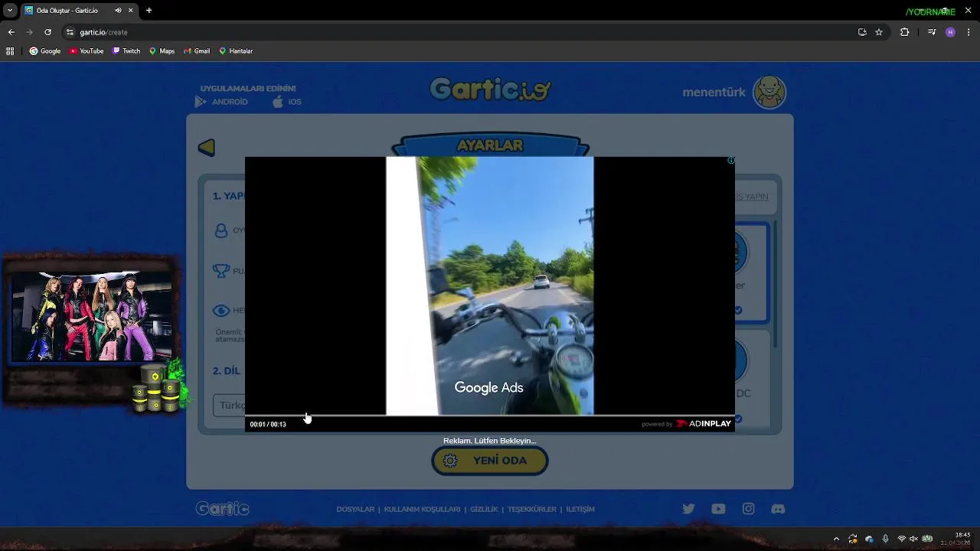
Task: Open the DOSYALAR footer link
Action: coord(355,509)
